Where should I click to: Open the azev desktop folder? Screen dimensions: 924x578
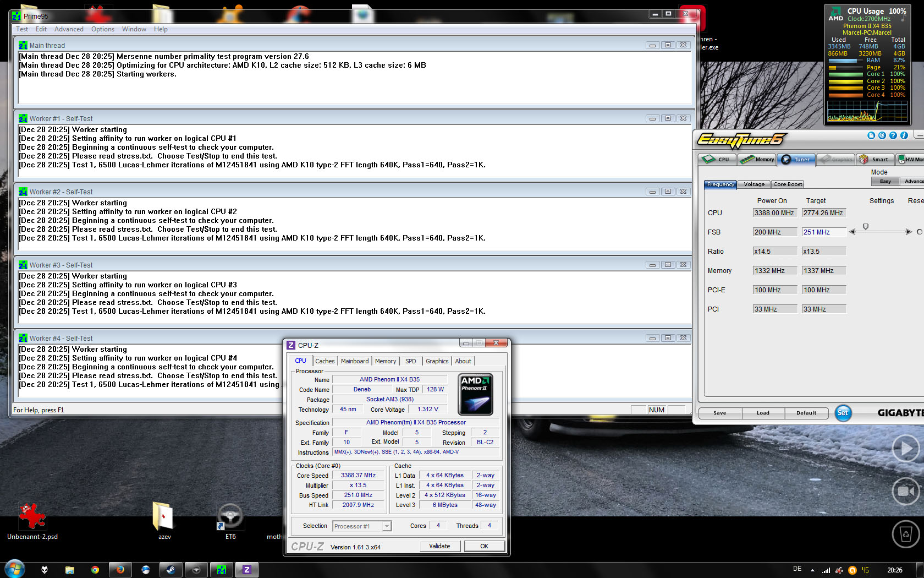164,521
